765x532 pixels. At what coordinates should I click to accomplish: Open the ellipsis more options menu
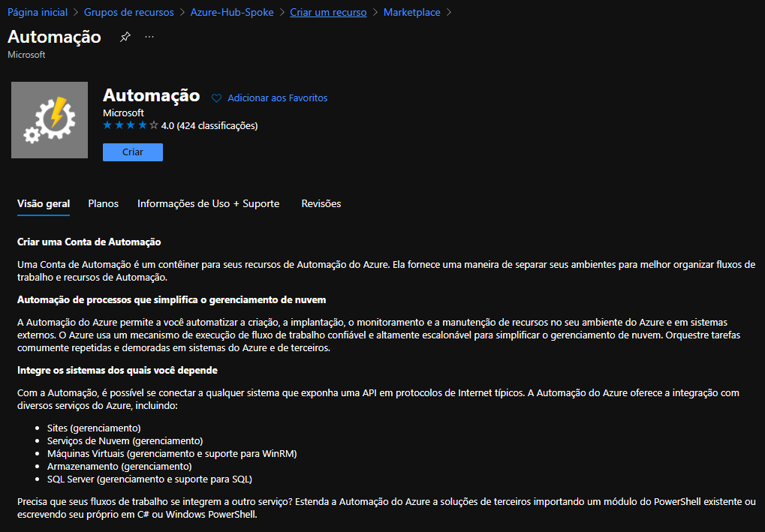[149, 37]
